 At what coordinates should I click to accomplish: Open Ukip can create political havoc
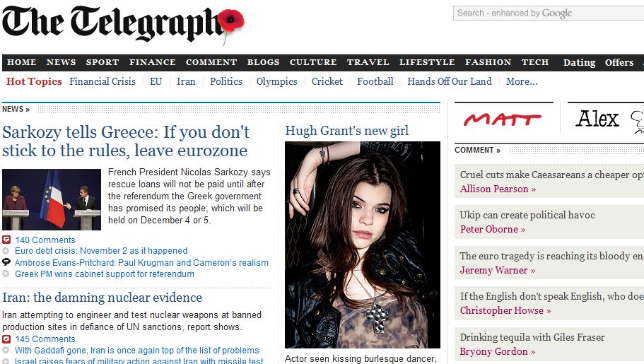pyautogui.click(x=527, y=216)
